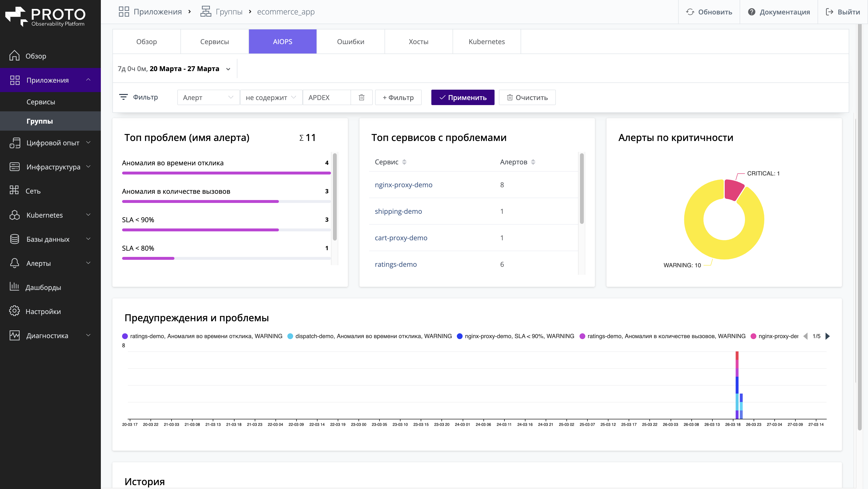Click the Группы breadcrumb hierarchy icon
This screenshot has height=489, width=868.
click(x=206, y=12)
